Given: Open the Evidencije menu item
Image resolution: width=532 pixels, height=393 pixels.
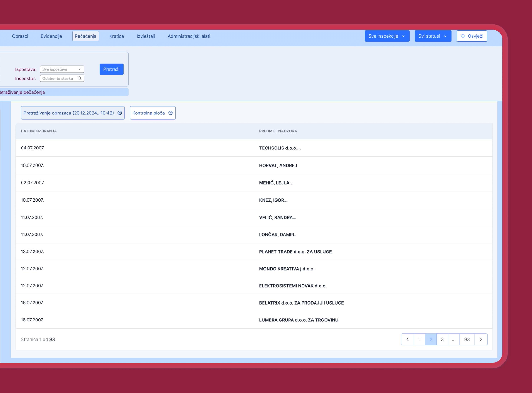Looking at the screenshot, I should pos(51,36).
